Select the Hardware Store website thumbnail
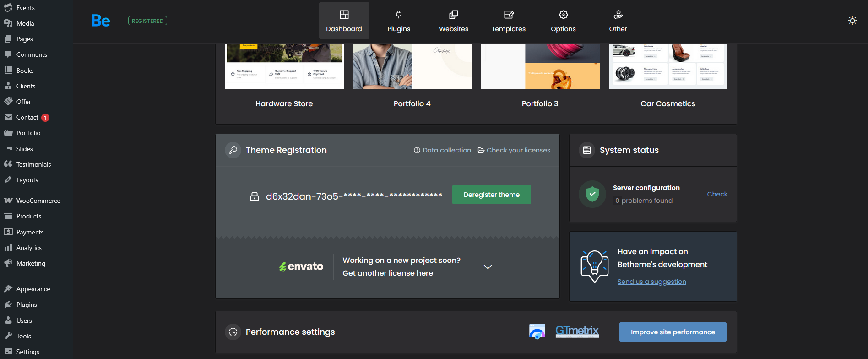The image size is (868, 359). [284, 66]
